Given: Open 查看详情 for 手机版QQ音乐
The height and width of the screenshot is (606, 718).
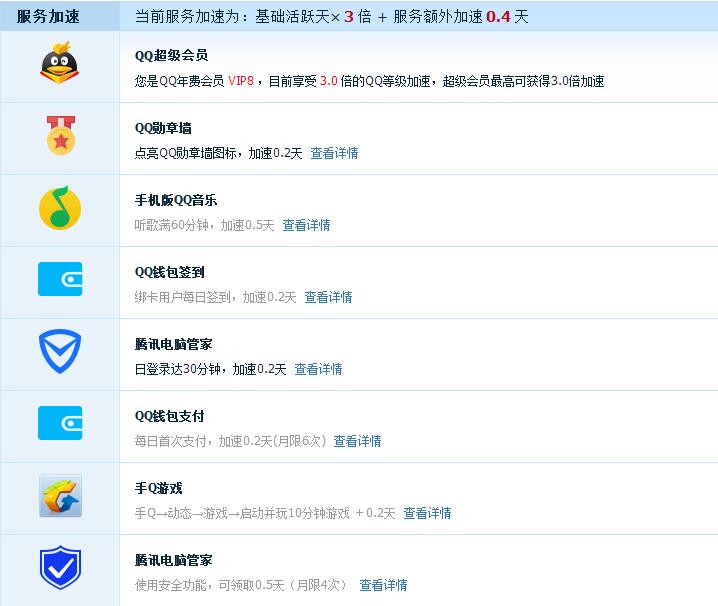Looking at the screenshot, I should (x=306, y=225).
